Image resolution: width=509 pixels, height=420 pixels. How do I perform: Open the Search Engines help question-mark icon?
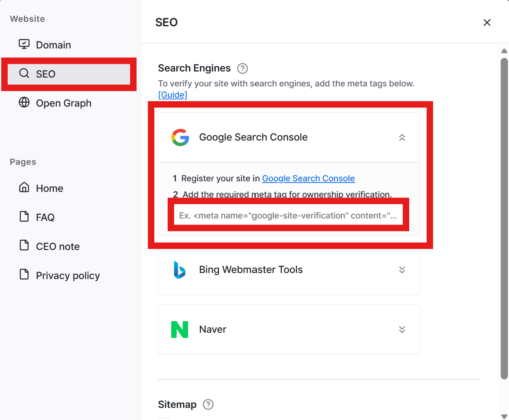click(242, 68)
